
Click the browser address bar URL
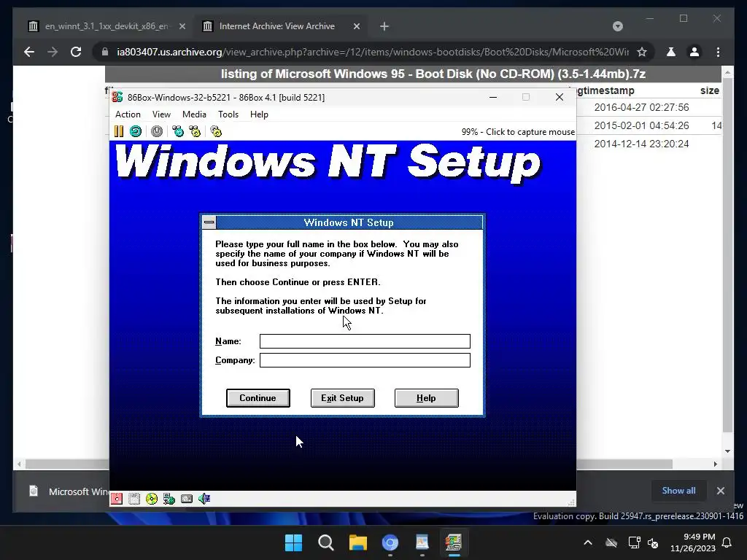[373, 52]
